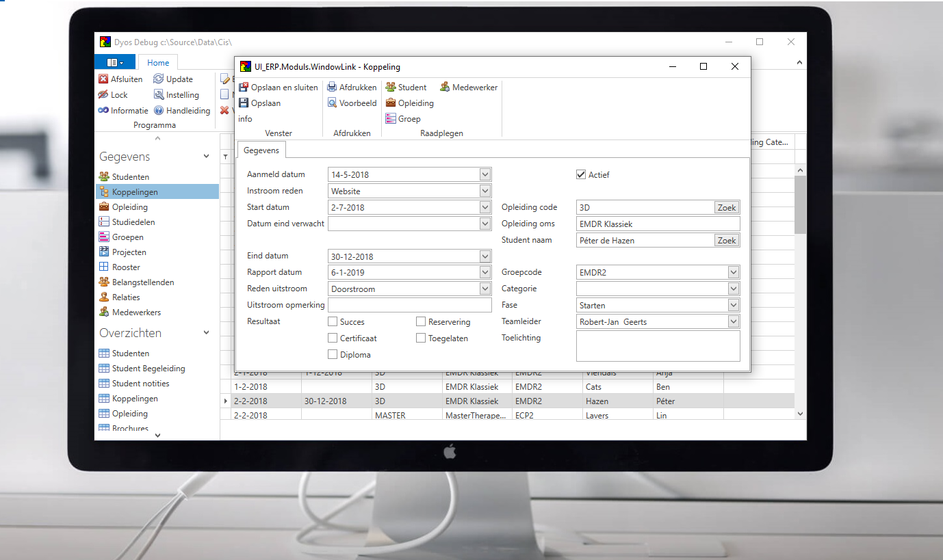
Task: Open Groep in the Raadplegen group
Action: click(x=403, y=119)
